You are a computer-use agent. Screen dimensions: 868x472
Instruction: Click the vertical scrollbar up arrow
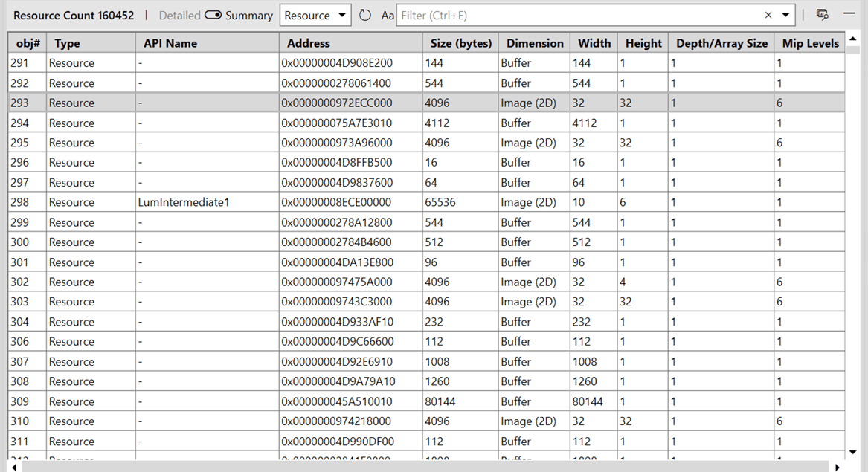(853, 39)
